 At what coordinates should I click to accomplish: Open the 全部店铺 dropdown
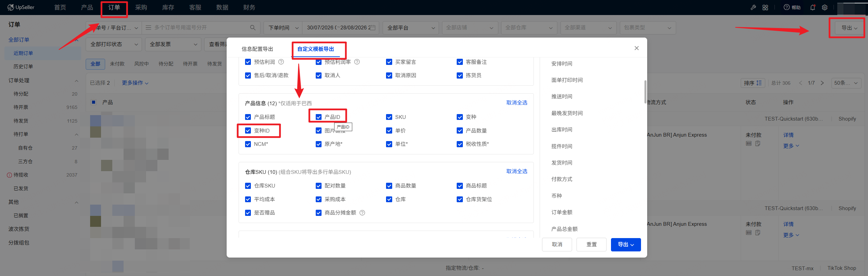[x=470, y=28]
